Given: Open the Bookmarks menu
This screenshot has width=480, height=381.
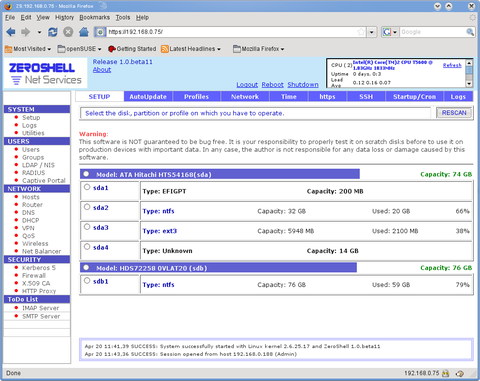Looking at the screenshot, I should [x=94, y=17].
